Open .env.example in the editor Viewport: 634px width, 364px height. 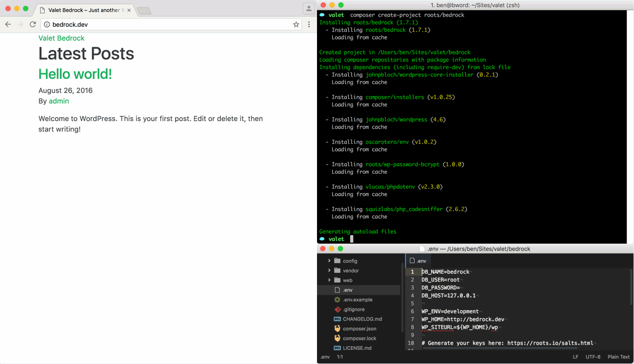click(357, 300)
